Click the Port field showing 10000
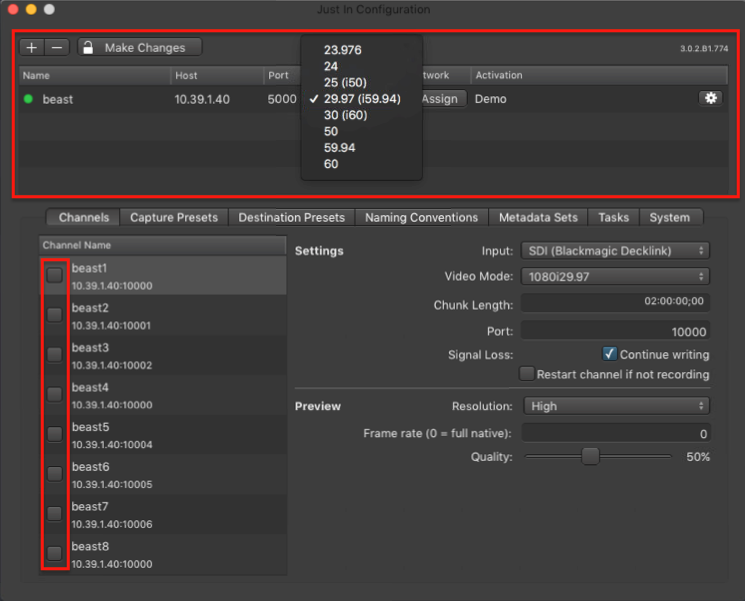 [615, 331]
